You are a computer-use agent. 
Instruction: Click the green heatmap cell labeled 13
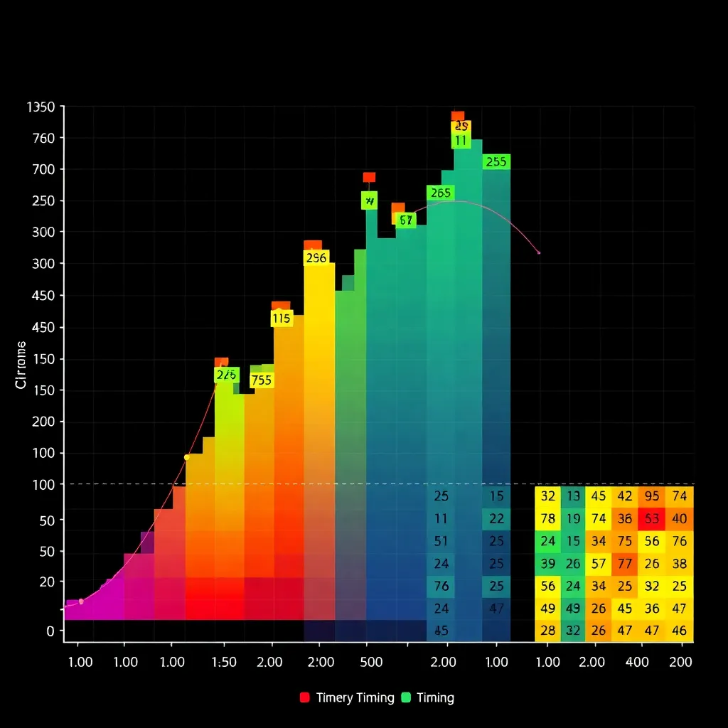(573, 496)
